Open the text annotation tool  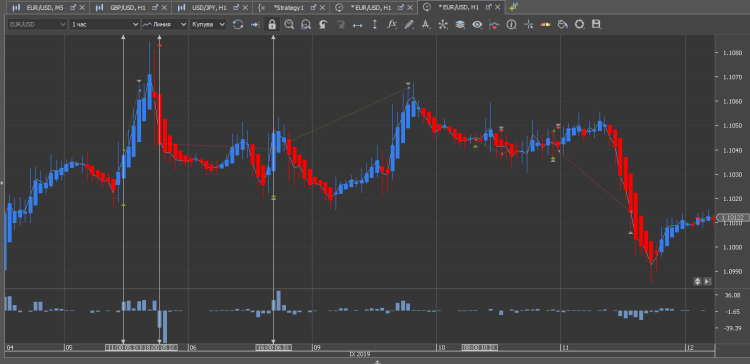pos(426,24)
